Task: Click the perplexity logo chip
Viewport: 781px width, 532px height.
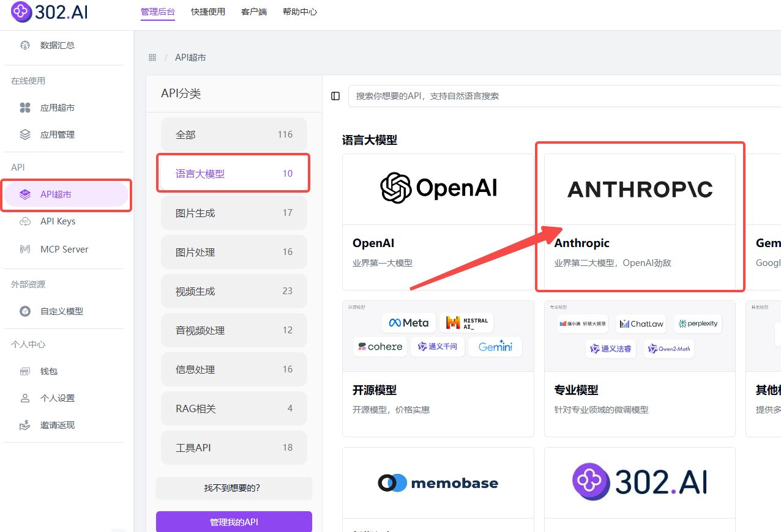Action: (x=698, y=323)
